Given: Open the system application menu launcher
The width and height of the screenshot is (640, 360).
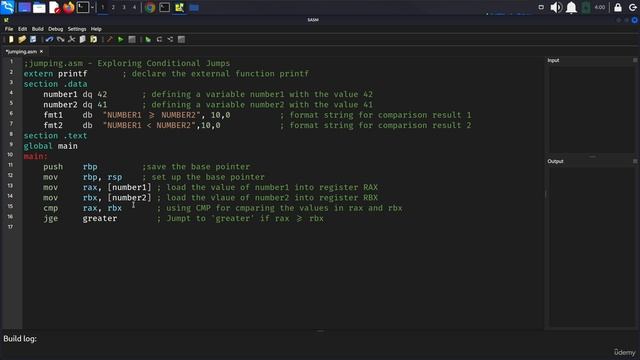Looking at the screenshot, I should 8,7.
